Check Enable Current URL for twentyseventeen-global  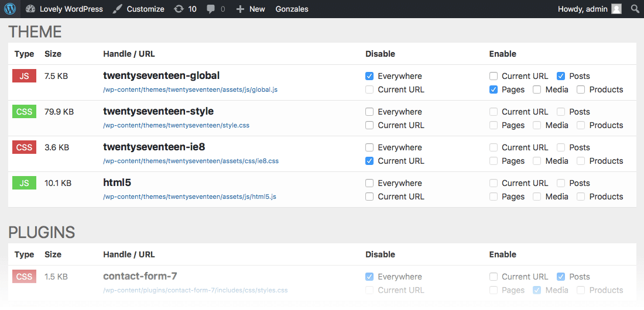[494, 76]
